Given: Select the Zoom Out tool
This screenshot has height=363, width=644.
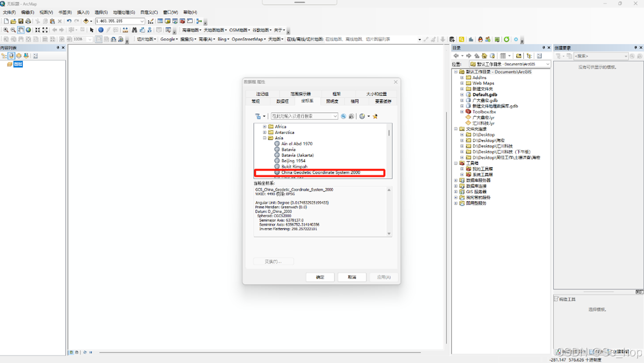Looking at the screenshot, I should pyautogui.click(x=13, y=30).
